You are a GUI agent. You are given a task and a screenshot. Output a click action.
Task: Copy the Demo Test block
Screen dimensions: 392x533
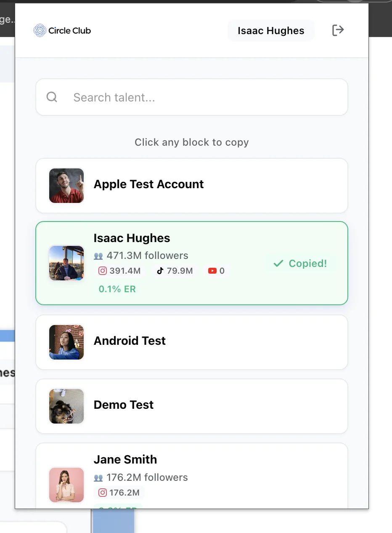pos(192,406)
